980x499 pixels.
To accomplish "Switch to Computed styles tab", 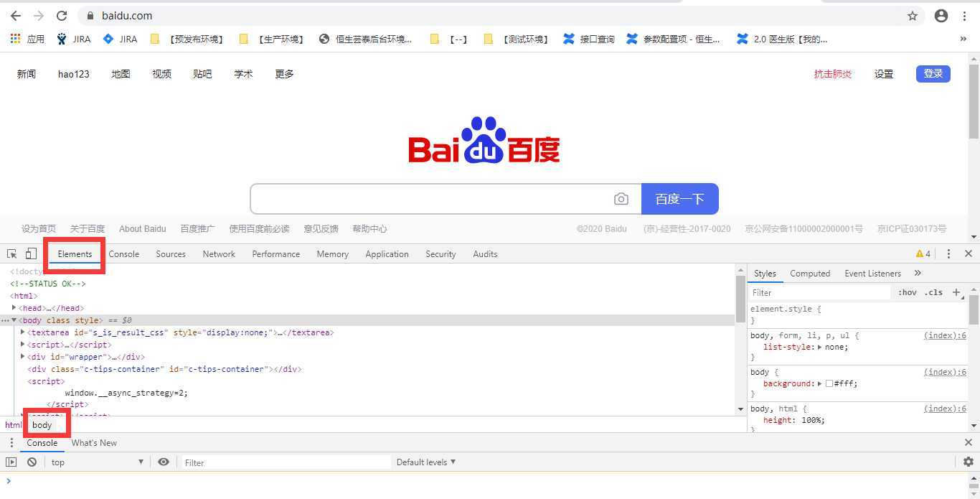I will 810,273.
